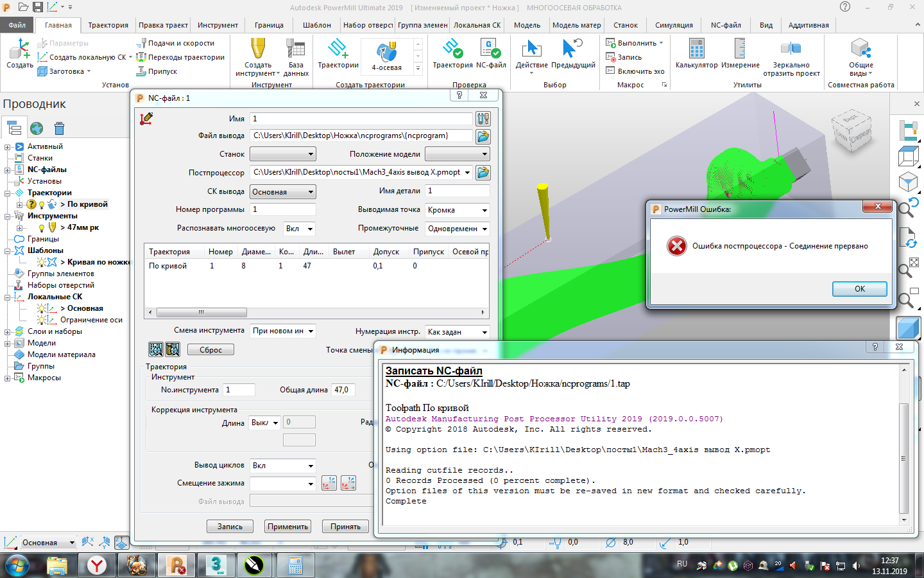Open the Выводимая точка Кромка dropdown

click(458, 210)
